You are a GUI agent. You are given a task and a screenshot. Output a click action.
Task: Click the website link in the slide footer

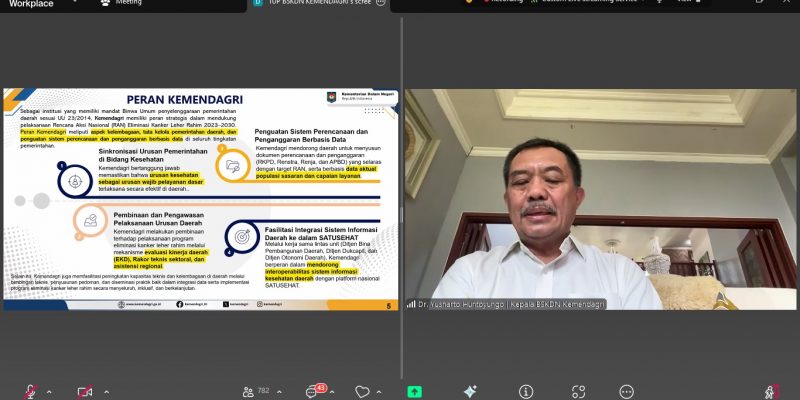[140, 305]
